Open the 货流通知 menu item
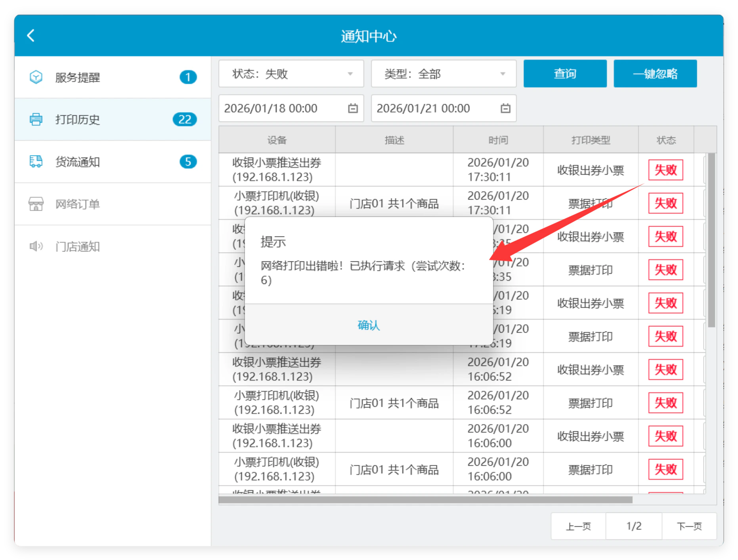This screenshot has width=738, height=560. pyautogui.click(x=113, y=162)
